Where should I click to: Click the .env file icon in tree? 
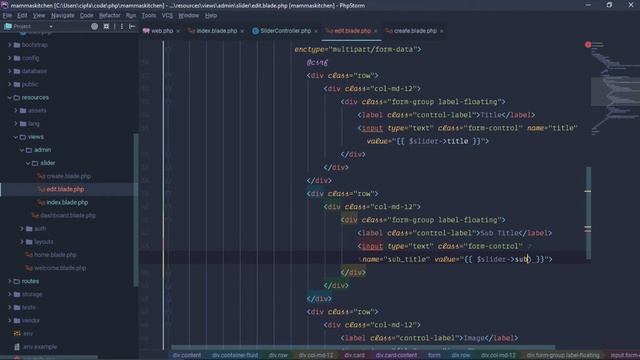click(x=17, y=333)
